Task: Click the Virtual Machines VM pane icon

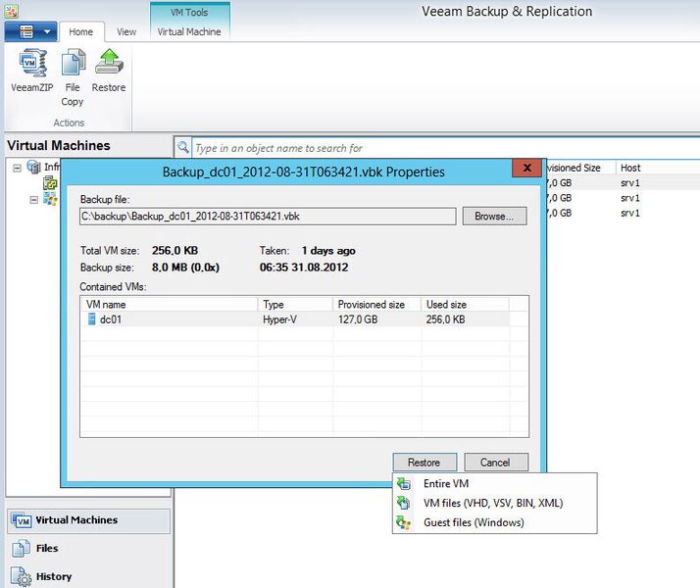Action: [x=22, y=520]
